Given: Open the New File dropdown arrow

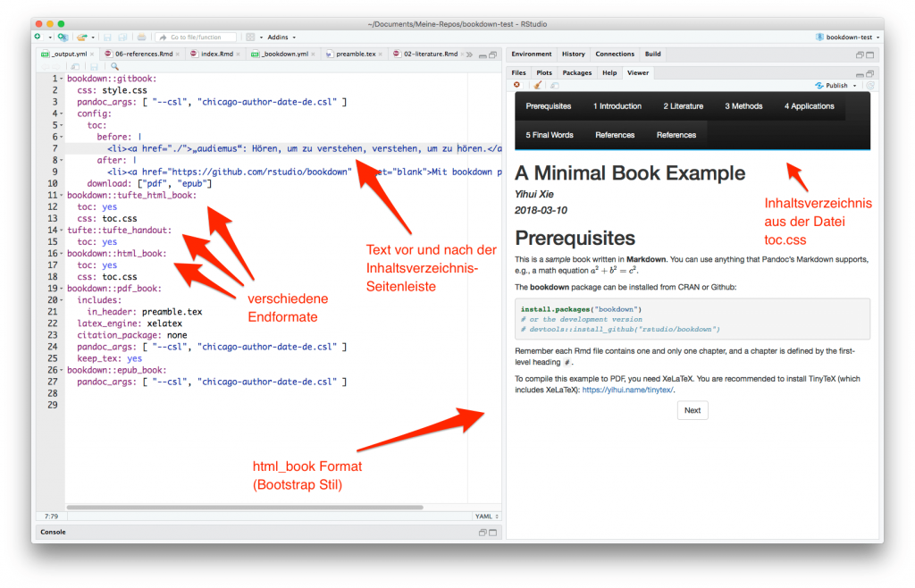Looking at the screenshot, I should click(x=50, y=38).
